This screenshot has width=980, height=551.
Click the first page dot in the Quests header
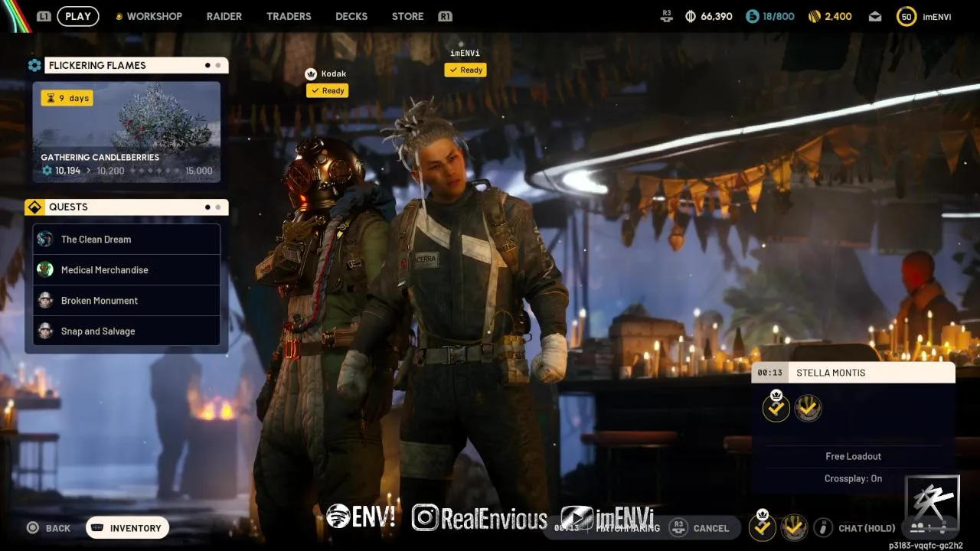[x=207, y=207]
